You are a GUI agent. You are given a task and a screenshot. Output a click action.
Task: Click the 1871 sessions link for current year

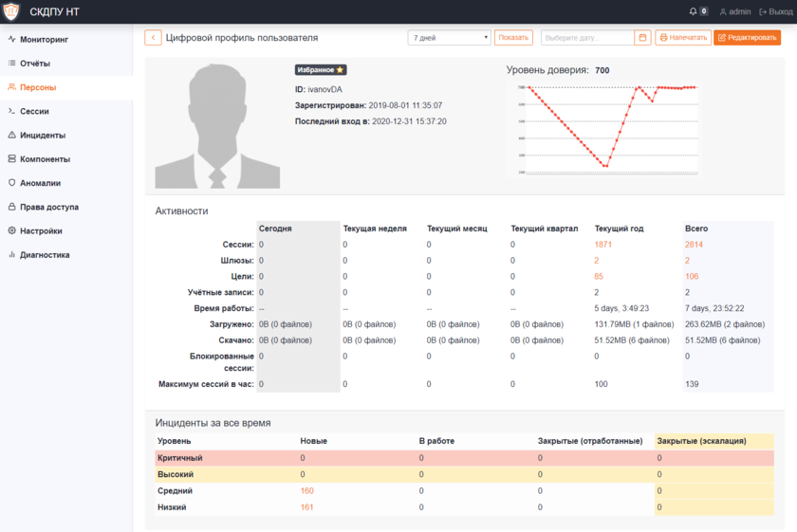pos(603,245)
